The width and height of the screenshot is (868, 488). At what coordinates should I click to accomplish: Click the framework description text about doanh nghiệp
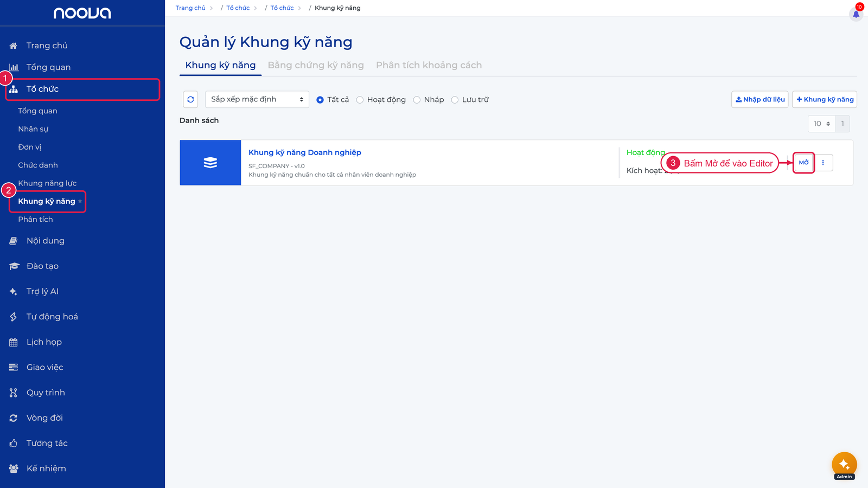(x=333, y=175)
